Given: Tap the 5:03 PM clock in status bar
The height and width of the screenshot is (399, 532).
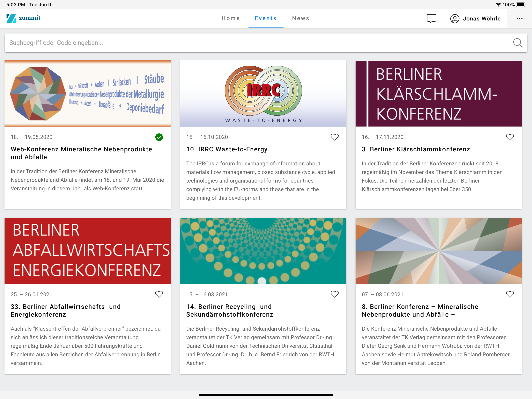Looking at the screenshot, I should (x=16, y=4).
